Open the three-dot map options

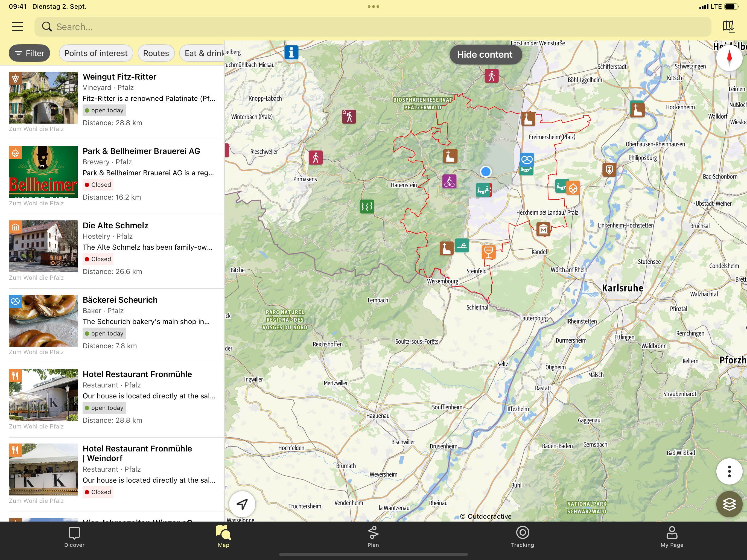pyautogui.click(x=729, y=471)
